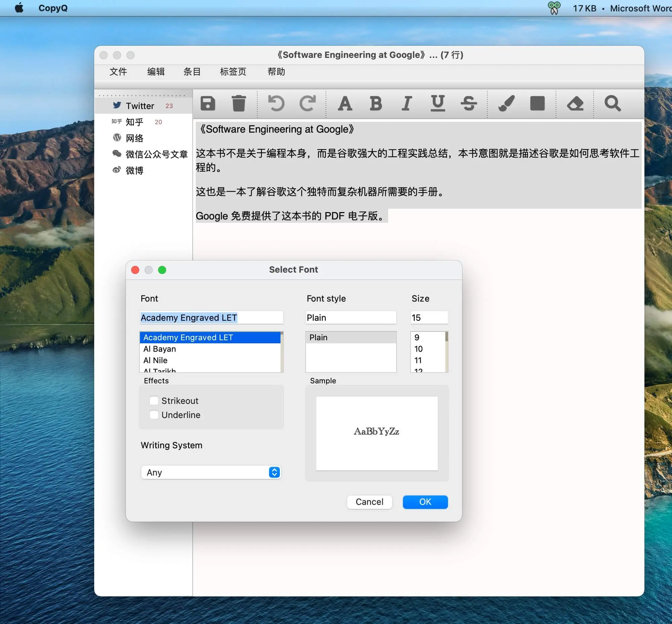Image resolution: width=672 pixels, height=624 pixels.
Task: Open the 条目 menu
Action: point(192,72)
